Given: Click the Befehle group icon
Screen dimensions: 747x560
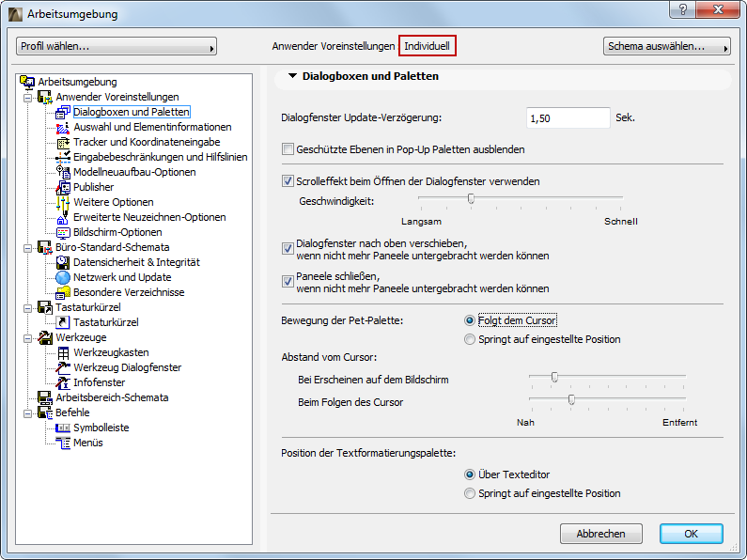Looking at the screenshot, I should 45,412.
